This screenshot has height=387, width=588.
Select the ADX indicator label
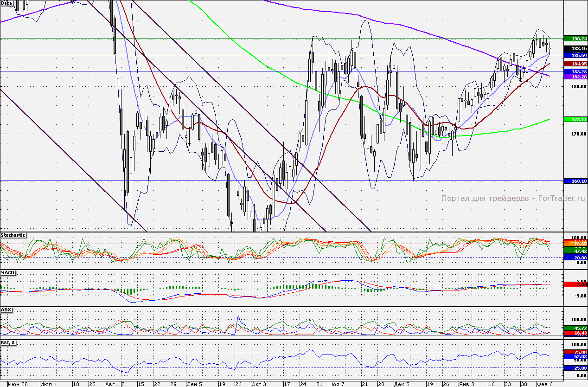[6, 310]
